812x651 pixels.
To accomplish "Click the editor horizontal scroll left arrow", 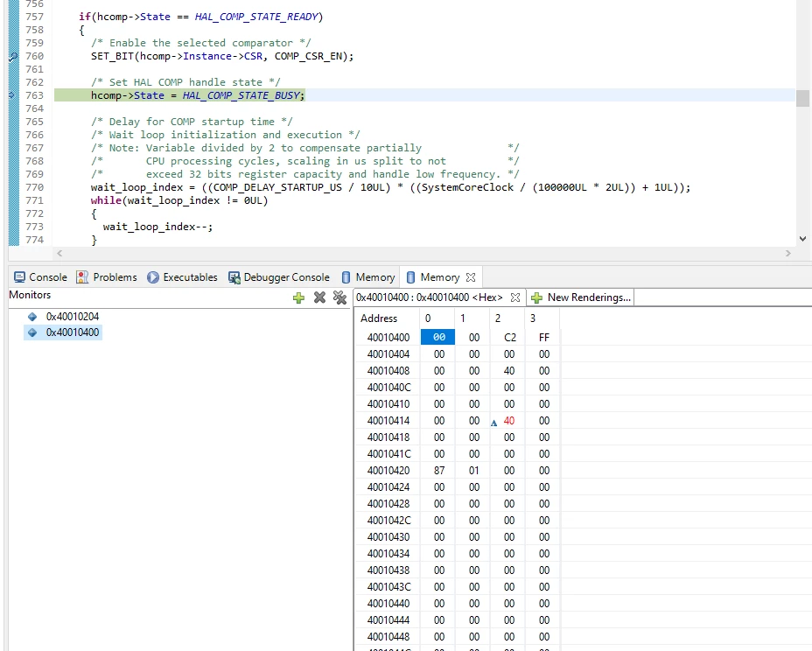I will pos(59,253).
